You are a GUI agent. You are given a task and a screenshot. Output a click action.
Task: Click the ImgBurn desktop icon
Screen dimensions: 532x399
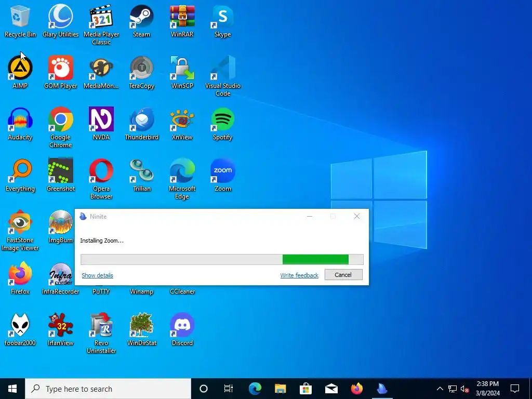pos(60,227)
